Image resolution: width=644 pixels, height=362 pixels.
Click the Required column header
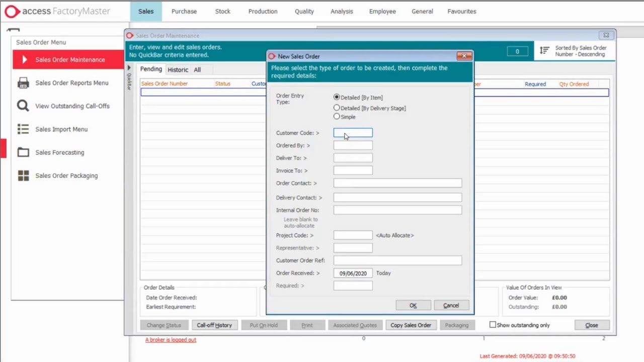(535, 84)
